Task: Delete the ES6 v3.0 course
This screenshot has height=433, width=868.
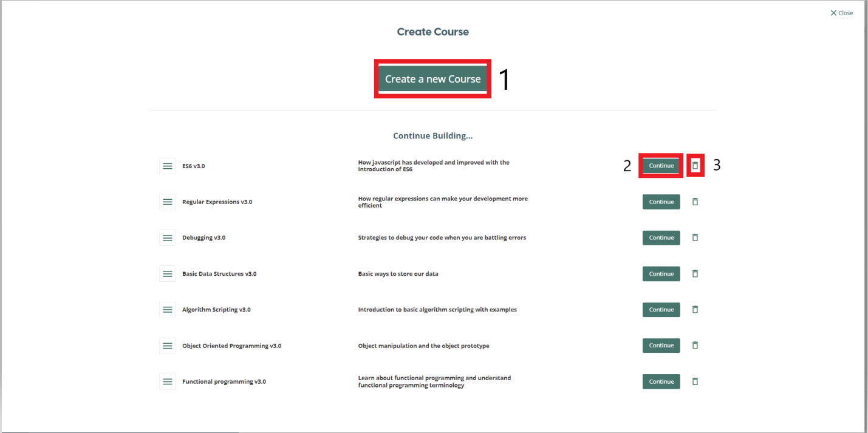Action: click(x=695, y=166)
